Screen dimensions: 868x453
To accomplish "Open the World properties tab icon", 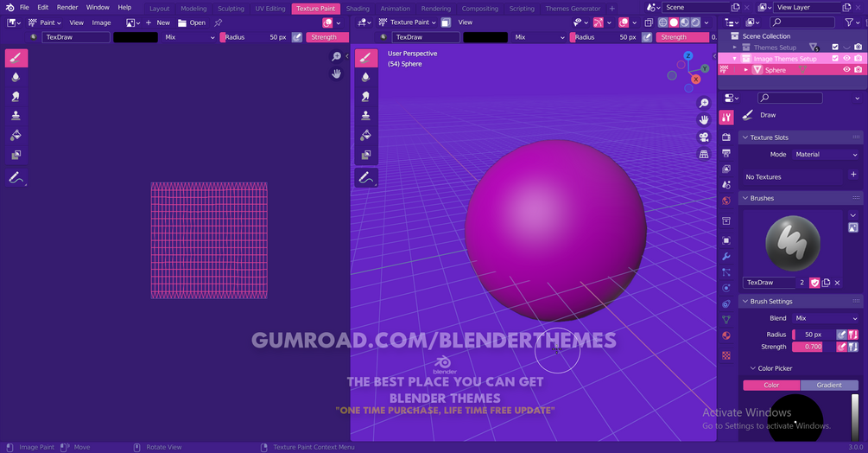I will (x=726, y=201).
